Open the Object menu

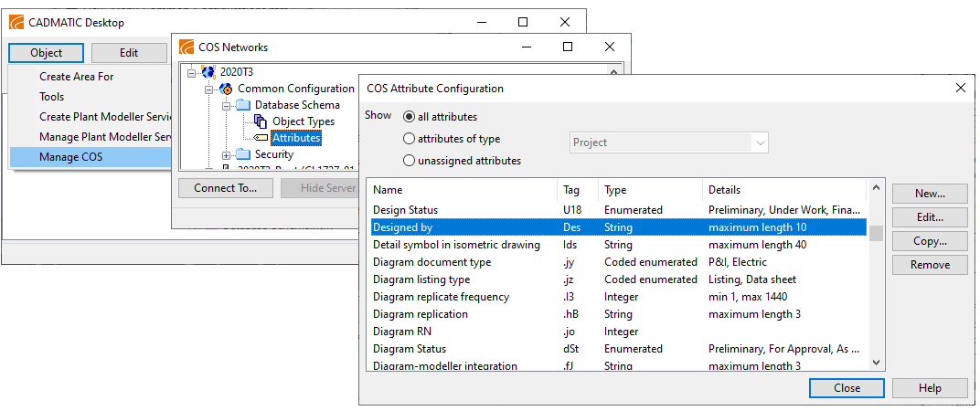point(47,53)
